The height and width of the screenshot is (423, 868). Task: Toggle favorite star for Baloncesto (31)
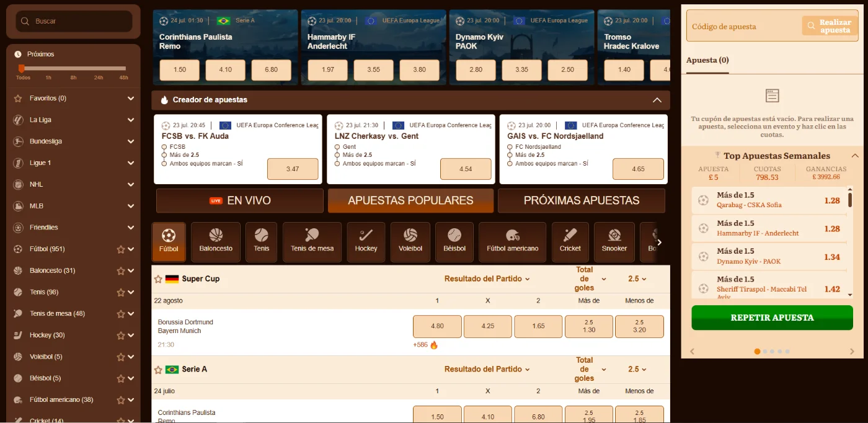[x=121, y=271]
